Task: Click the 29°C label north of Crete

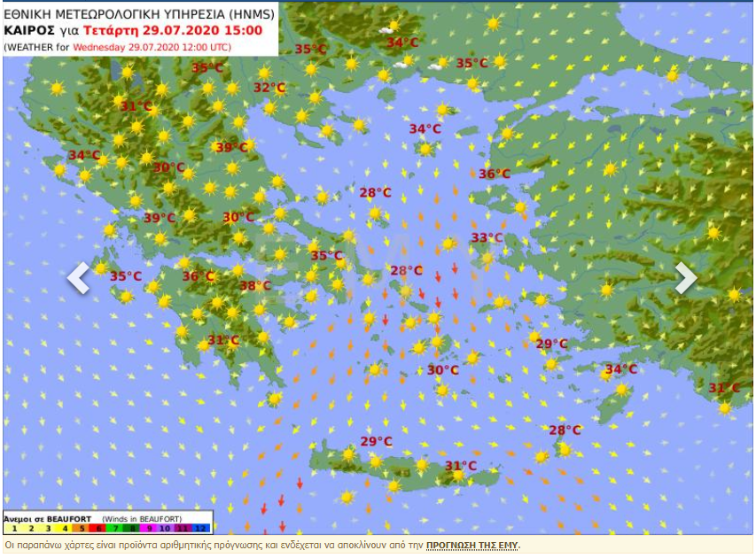Action: 376,441
